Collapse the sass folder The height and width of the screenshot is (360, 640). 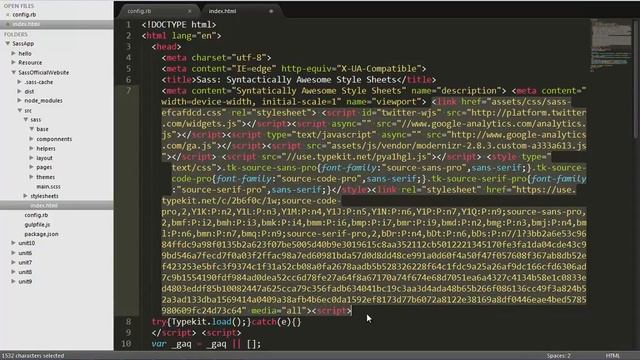coord(25,120)
